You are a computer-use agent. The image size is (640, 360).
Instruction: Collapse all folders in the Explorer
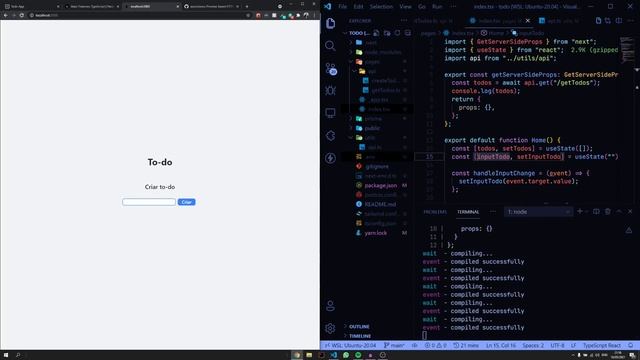click(x=408, y=33)
